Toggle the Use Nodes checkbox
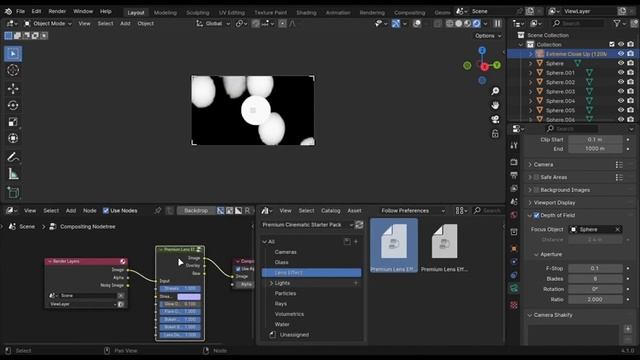Image resolution: width=640 pixels, height=360 pixels. (x=106, y=211)
